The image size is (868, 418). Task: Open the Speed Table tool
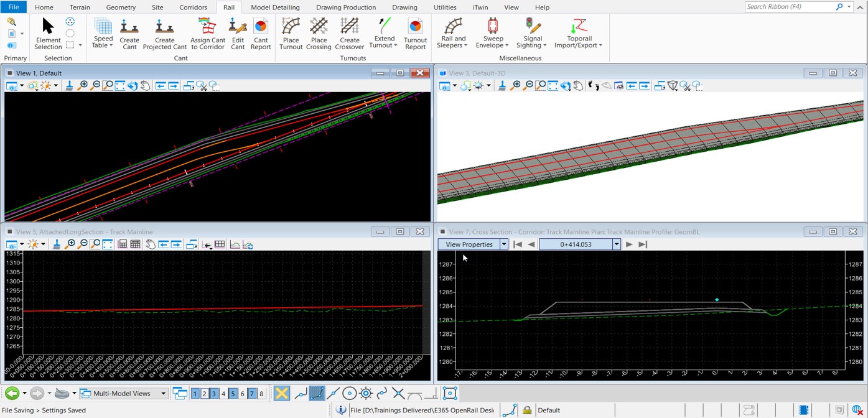(103, 32)
